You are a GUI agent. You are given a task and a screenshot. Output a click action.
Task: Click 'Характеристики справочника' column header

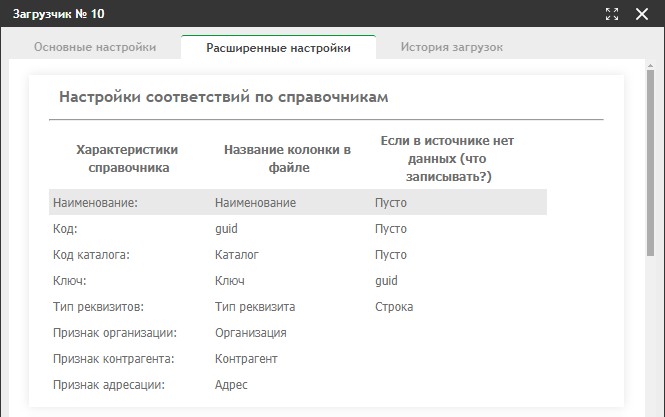pyautogui.click(x=127, y=159)
